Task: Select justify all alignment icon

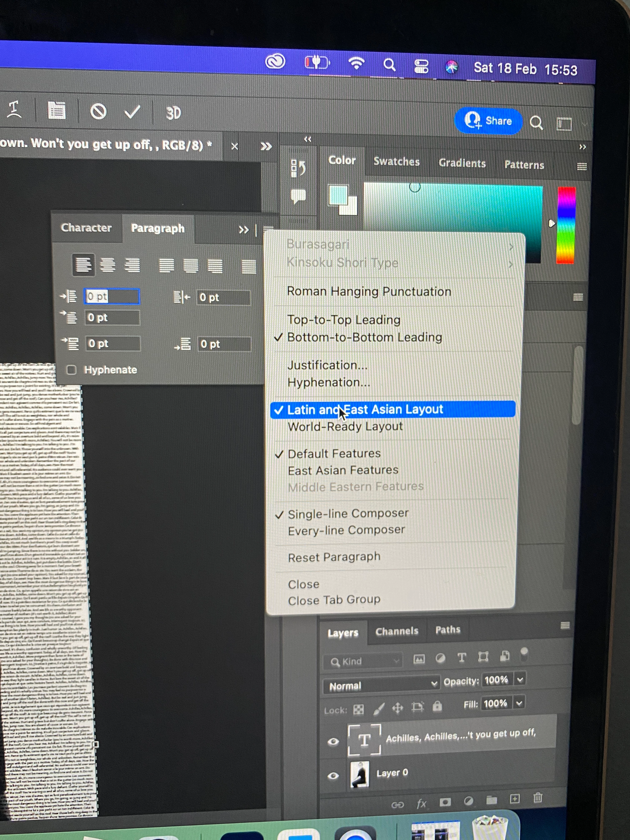Action: click(249, 266)
